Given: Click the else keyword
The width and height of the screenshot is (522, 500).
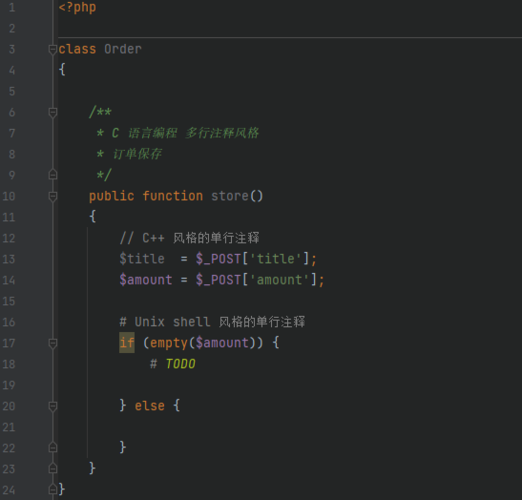Looking at the screenshot, I should (150, 406).
